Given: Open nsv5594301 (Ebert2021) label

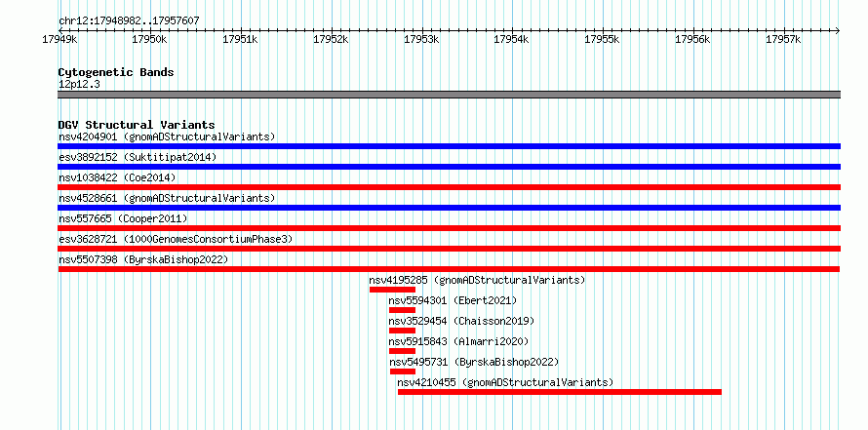Looking at the screenshot, I should [453, 300].
